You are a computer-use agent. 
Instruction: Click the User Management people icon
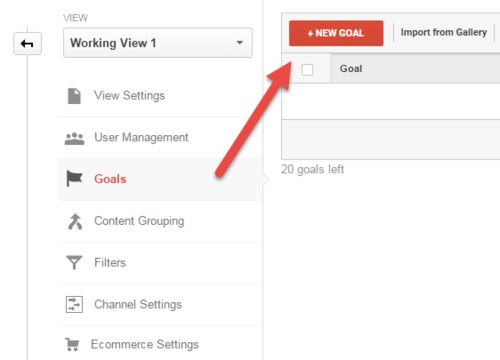click(x=74, y=138)
